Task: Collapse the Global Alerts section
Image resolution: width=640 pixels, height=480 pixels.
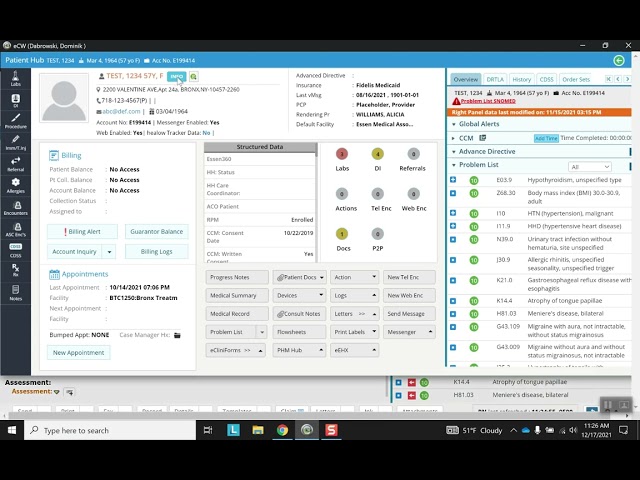Action: (x=453, y=124)
